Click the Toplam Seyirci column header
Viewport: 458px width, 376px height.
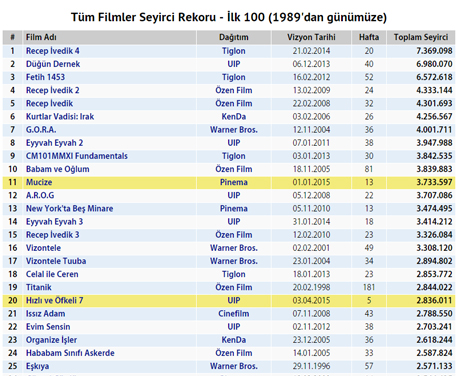(421, 37)
